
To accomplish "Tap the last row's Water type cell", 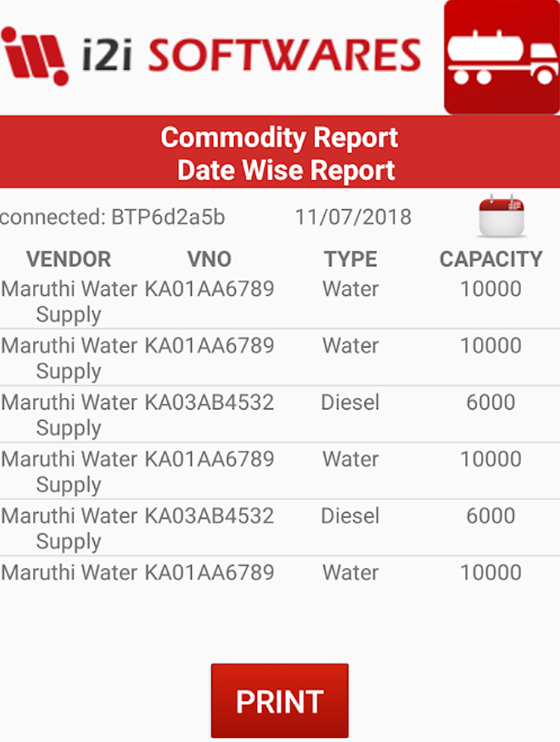I will click(x=350, y=573).
